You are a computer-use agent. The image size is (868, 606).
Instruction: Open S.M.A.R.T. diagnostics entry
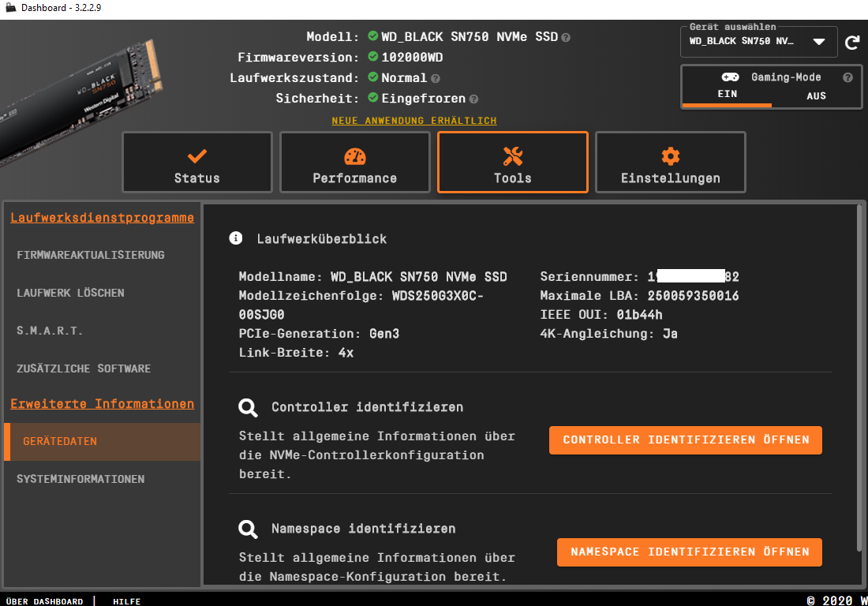[50, 331]
